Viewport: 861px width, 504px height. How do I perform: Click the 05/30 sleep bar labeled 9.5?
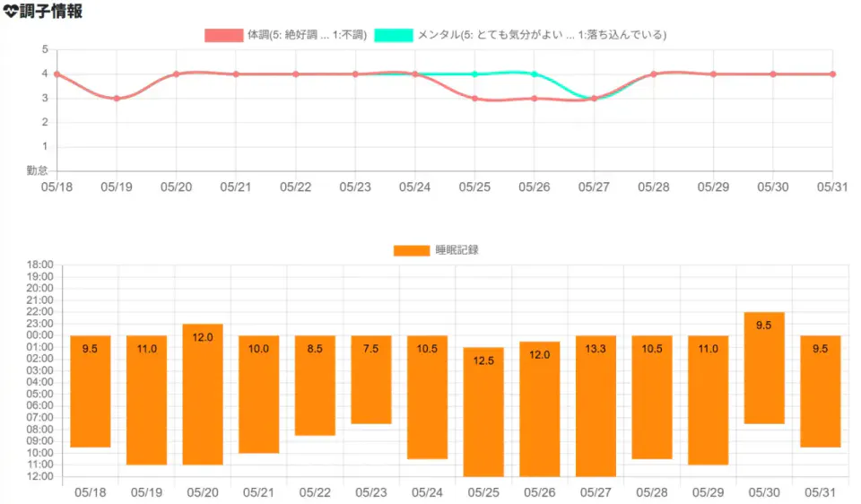764,368
